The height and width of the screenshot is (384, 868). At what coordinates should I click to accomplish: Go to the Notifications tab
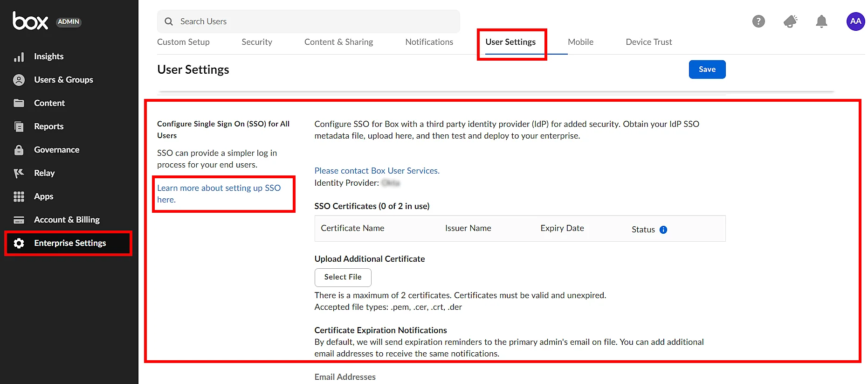click(429, 42)
